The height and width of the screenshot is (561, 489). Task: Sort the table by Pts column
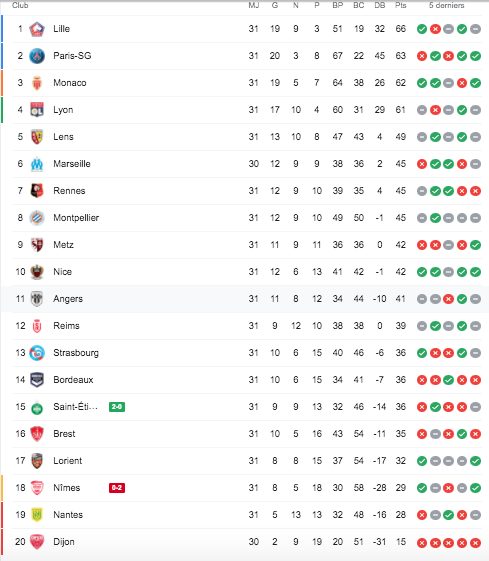click(x=401, y=5)
